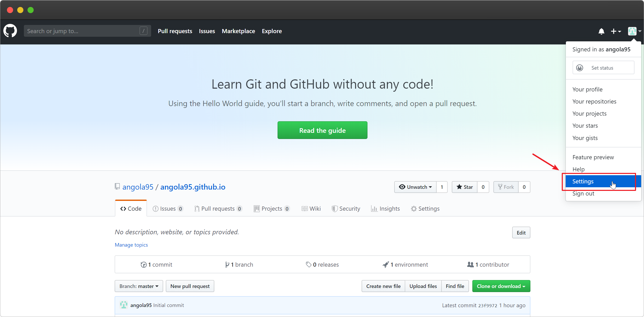View the watchers count 1
Screen dimensions: 644x317
pos(442,187)
